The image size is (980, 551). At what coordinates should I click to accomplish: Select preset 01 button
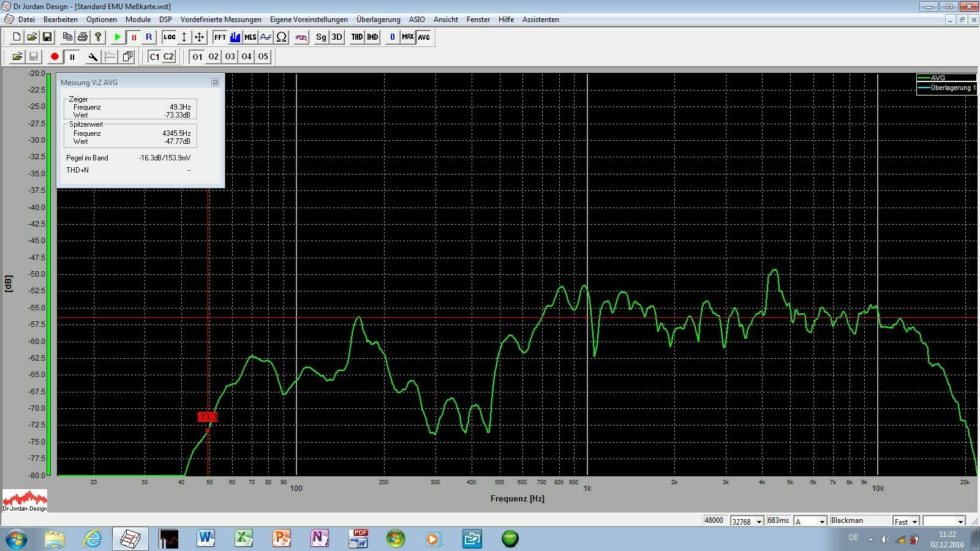[197, 57]
